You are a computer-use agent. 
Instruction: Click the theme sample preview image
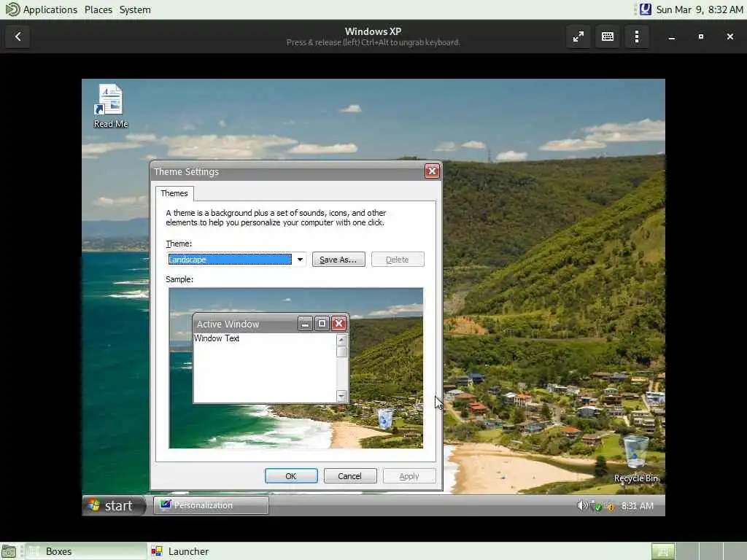[296, 368]
